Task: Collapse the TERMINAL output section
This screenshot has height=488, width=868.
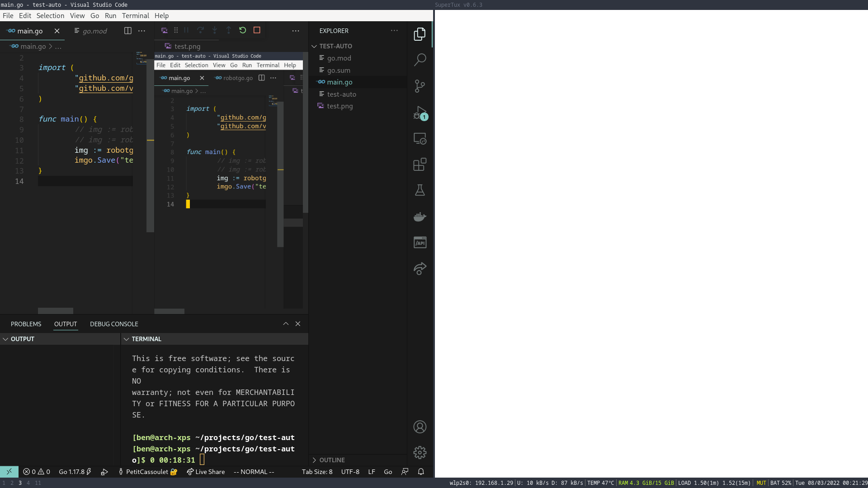Action: point(126,339)
